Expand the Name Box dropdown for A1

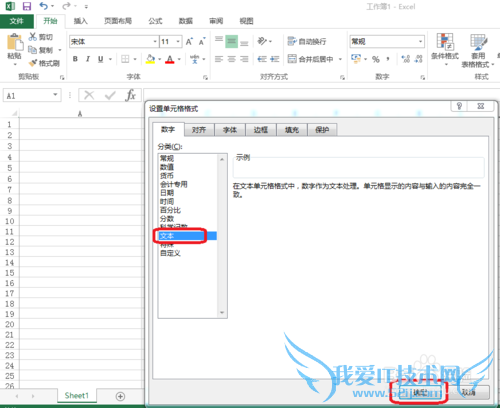pyautogui.click(x=55, y=95)
